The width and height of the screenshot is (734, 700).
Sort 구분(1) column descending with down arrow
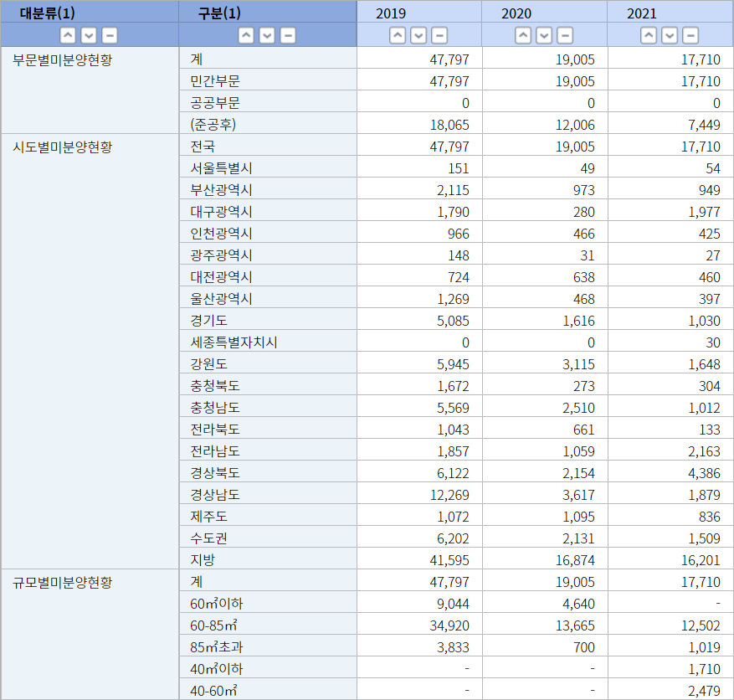click(x=267, y=35)
